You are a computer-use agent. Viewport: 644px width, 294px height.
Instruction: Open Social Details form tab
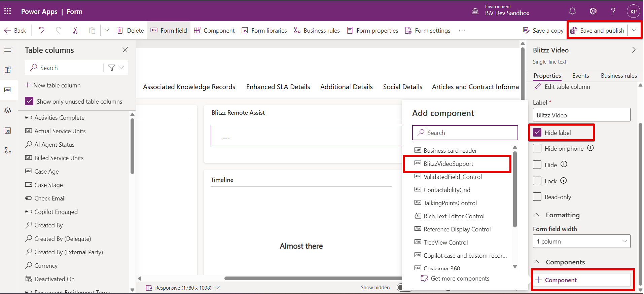coord(402,87)
